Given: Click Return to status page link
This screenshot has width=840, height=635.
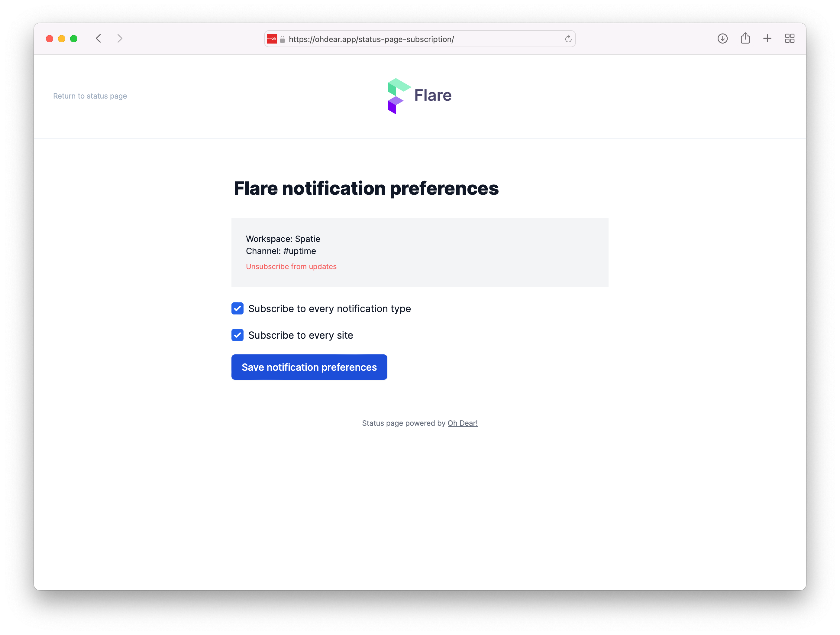Looking at the screenshot, I should click(90, 96).
